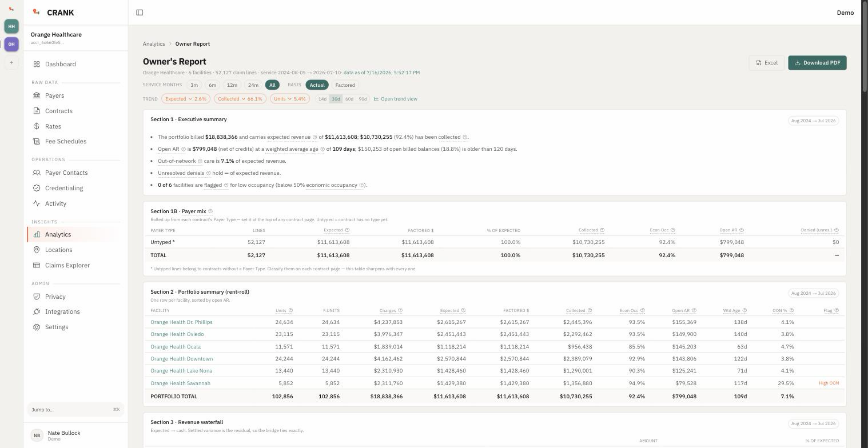Click the Jump to search field
The height and width of the screenshot is (448, 868).
pos(75,409)
